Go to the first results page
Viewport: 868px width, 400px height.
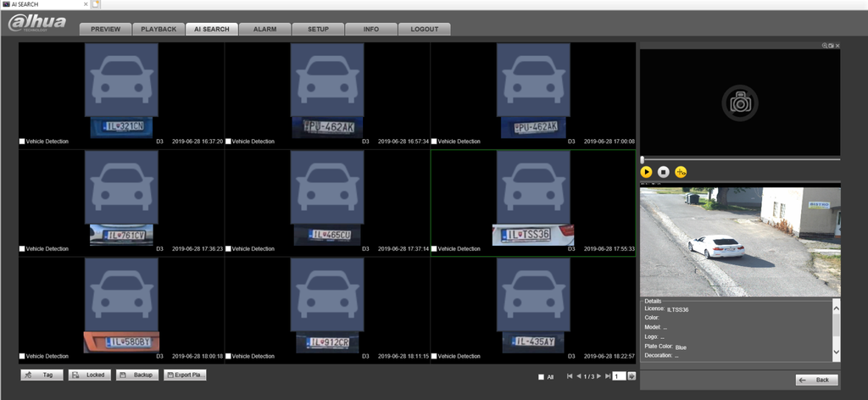click(570, 375)
